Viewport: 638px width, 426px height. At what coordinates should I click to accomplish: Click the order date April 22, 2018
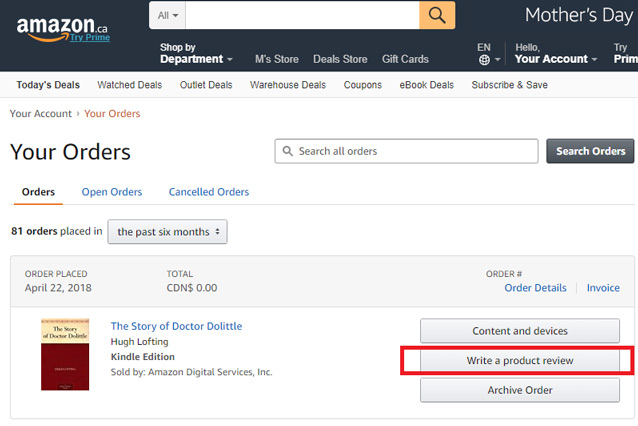click(58, 288)
